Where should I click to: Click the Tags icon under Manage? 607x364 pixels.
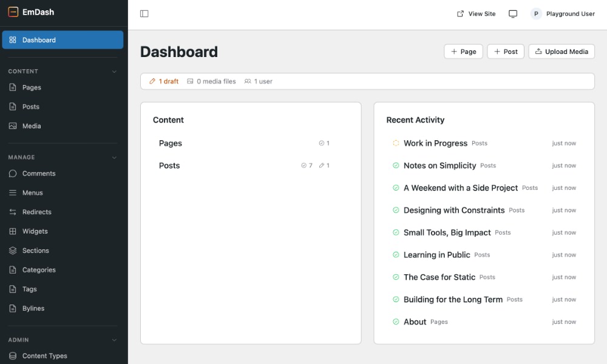pyautogui.click(x=12, y=289)
